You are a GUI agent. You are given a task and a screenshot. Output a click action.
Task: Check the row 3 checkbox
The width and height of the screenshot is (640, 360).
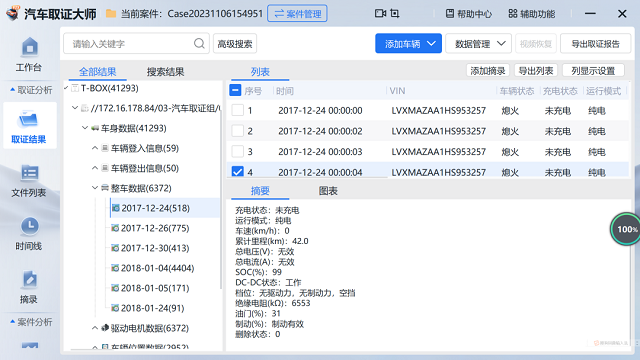pos(238,151)
